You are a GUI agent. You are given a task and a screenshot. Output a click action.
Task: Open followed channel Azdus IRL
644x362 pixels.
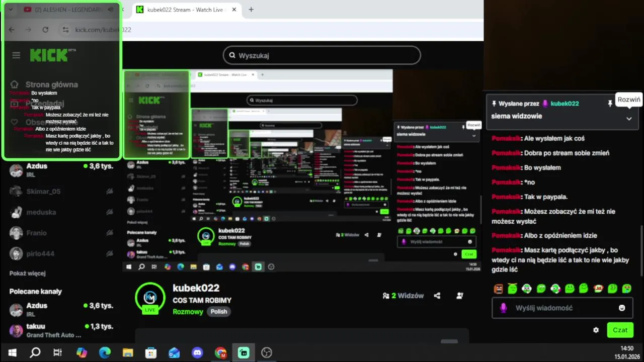point(61,170)
